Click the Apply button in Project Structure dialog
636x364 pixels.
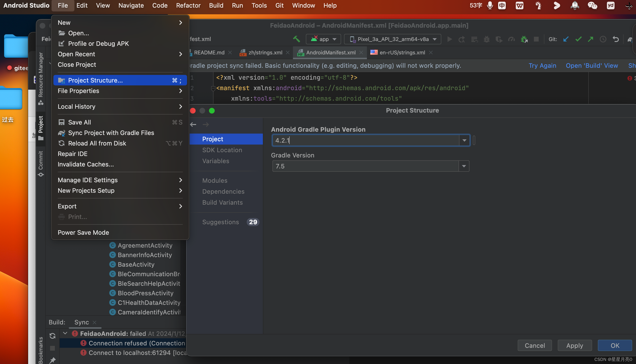click(x=574, y=345)
